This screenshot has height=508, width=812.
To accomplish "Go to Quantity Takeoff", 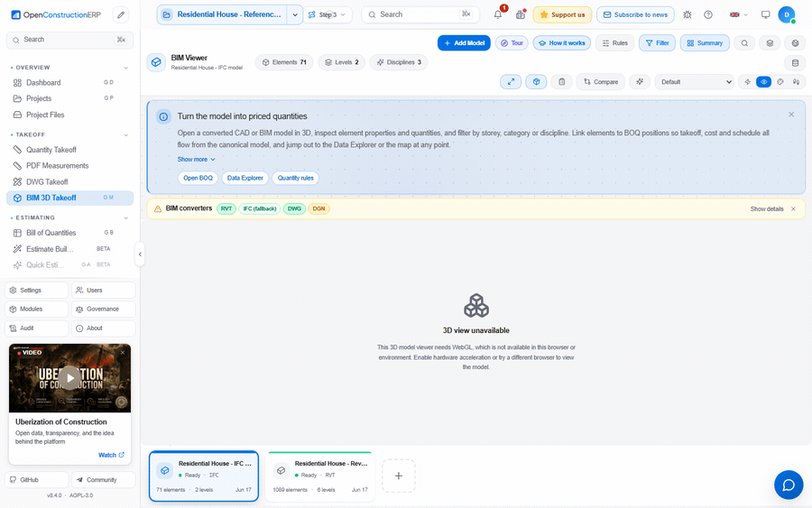I will pyautogui.click(x=69, y=150).
